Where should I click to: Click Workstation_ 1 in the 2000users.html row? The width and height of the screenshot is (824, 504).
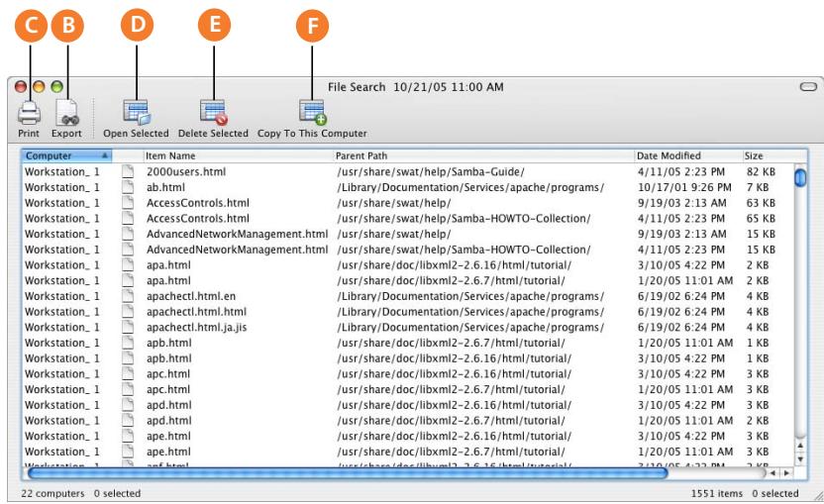pyautogui.click(x=62, y=171)
